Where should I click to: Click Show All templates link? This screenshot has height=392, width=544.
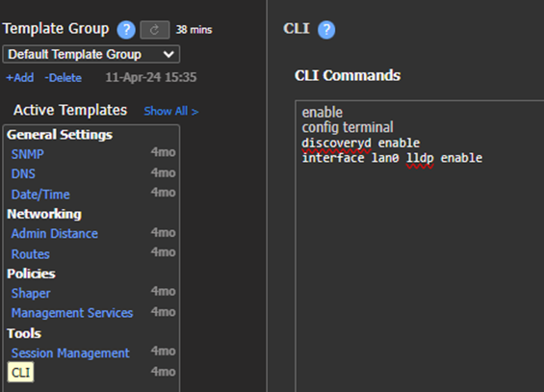171,112
